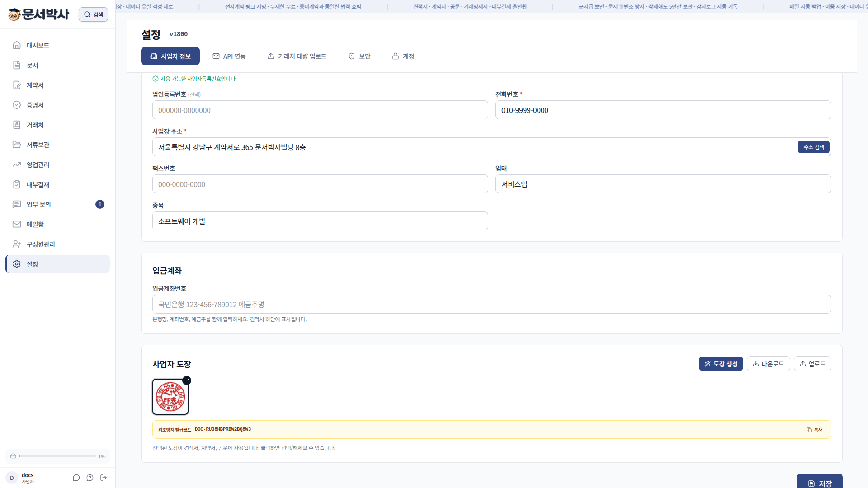The image size is (868, 488).
Task: Open chat bubble icon near docs profile
Action: coord(76,478)
